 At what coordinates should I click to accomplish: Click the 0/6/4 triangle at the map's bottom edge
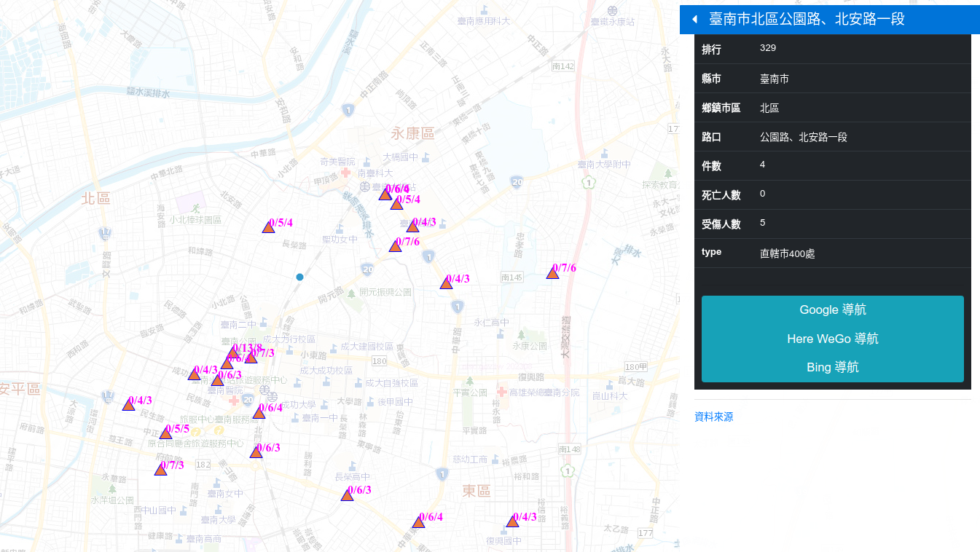tap(418, 521)
